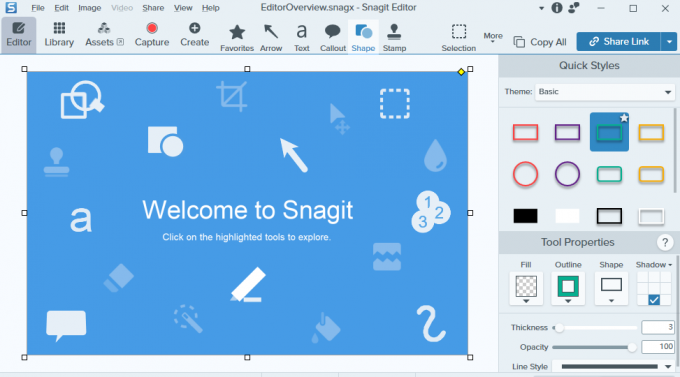The width and height of the screenshot is (680, 377).
Task: Click the Thickness value field
Action: coord(657,327)
